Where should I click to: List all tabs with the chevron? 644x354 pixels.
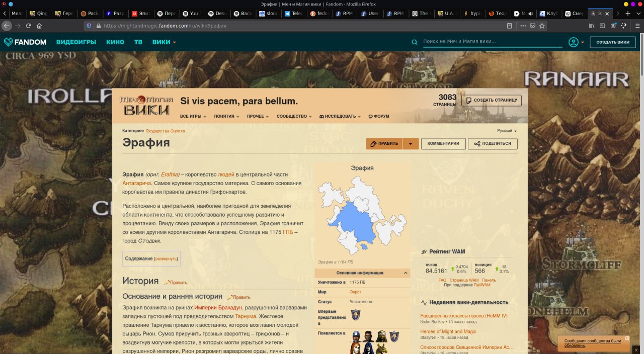click(x=638, y=14)
